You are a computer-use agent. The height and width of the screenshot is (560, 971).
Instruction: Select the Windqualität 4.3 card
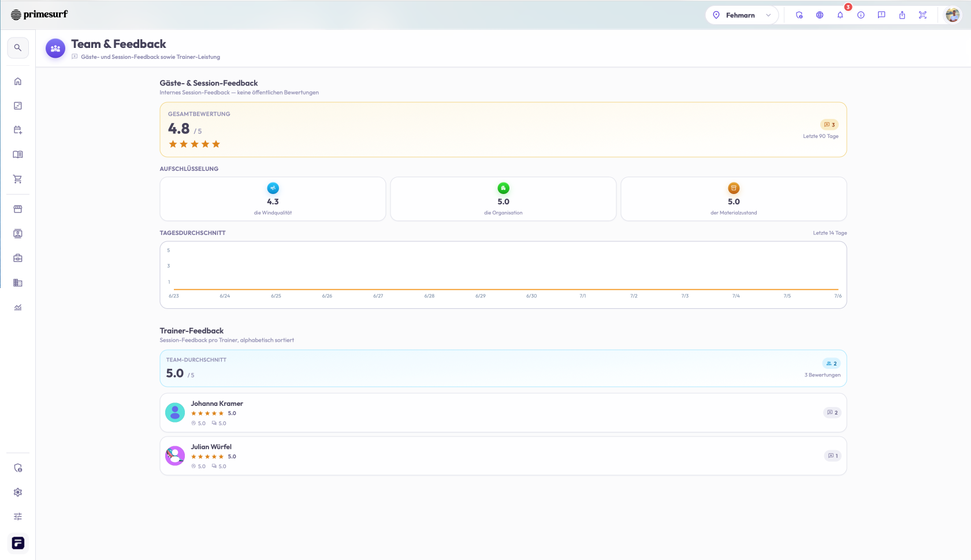tap(273, 199)
